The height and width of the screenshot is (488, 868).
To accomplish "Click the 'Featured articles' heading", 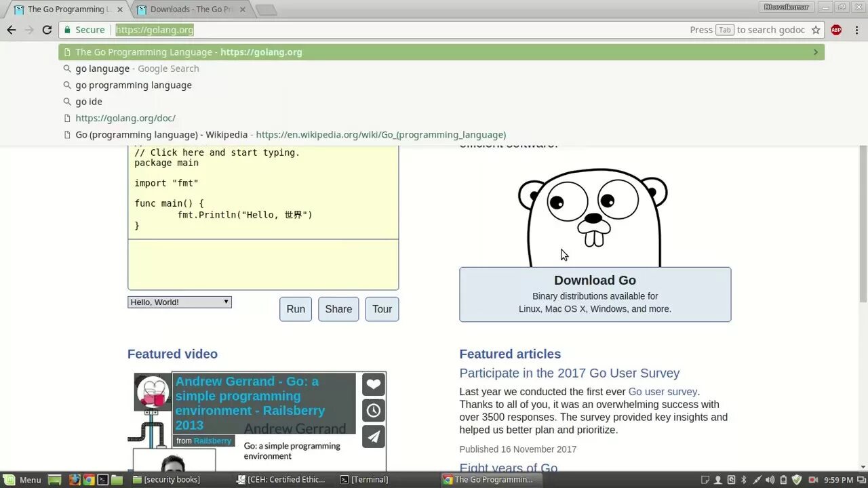I will coord(510,354).
